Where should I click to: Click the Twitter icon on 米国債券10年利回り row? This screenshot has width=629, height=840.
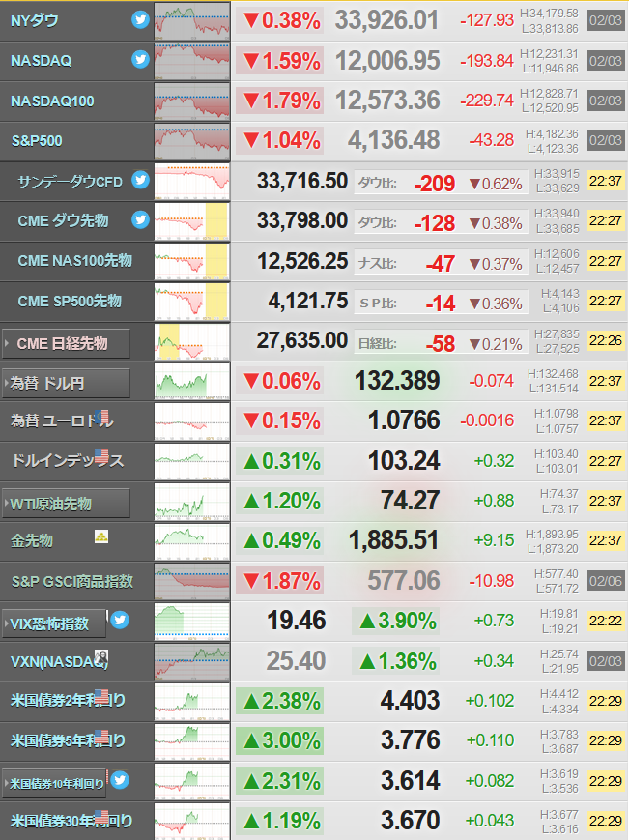tap(120, 780)
